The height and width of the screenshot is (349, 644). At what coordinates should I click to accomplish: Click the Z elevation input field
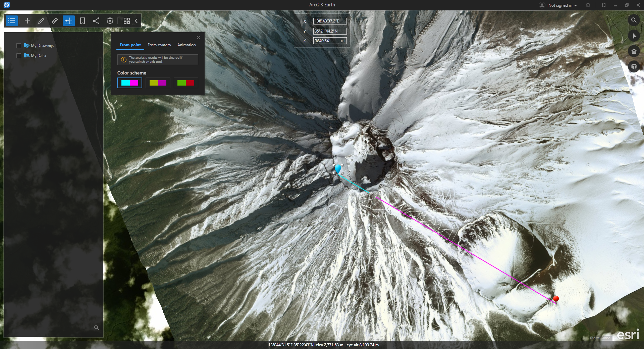pyautogui.click(x=330, y=41)
